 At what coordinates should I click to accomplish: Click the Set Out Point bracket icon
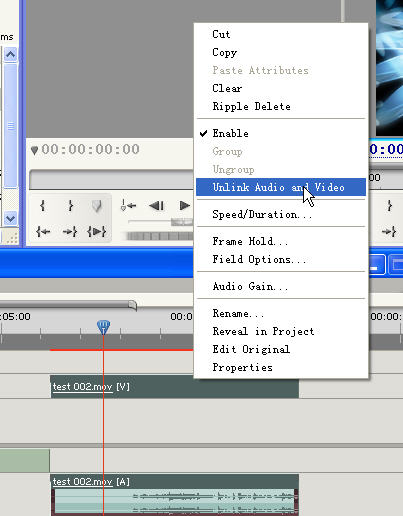click(x=70, y=206)
